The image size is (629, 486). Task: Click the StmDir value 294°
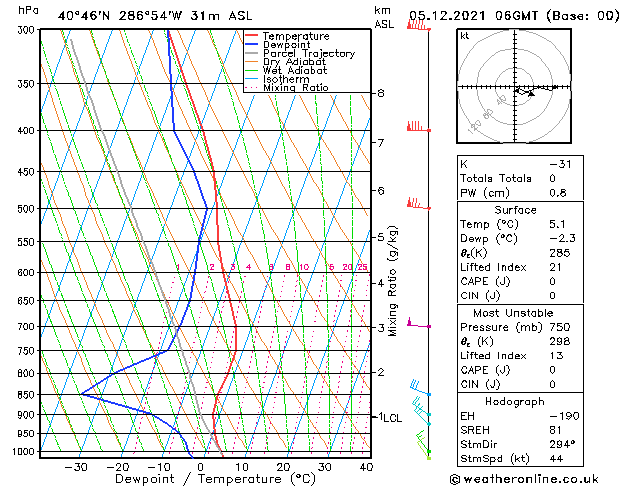[562, 444]
